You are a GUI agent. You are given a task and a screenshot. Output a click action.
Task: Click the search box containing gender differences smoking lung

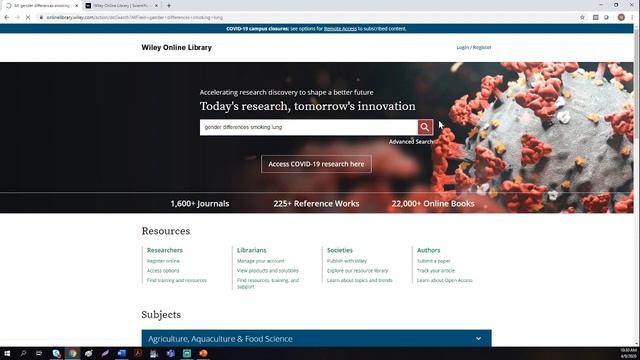(309, 127)
